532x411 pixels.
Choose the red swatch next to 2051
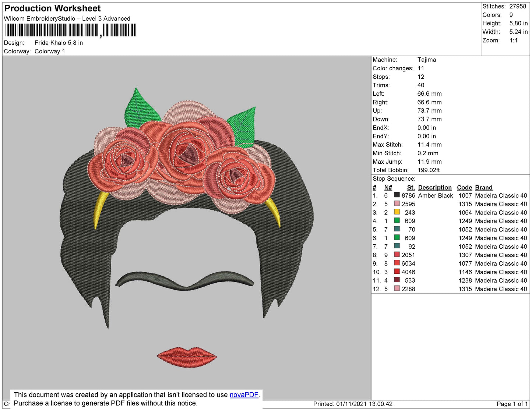tap(397, 254)
